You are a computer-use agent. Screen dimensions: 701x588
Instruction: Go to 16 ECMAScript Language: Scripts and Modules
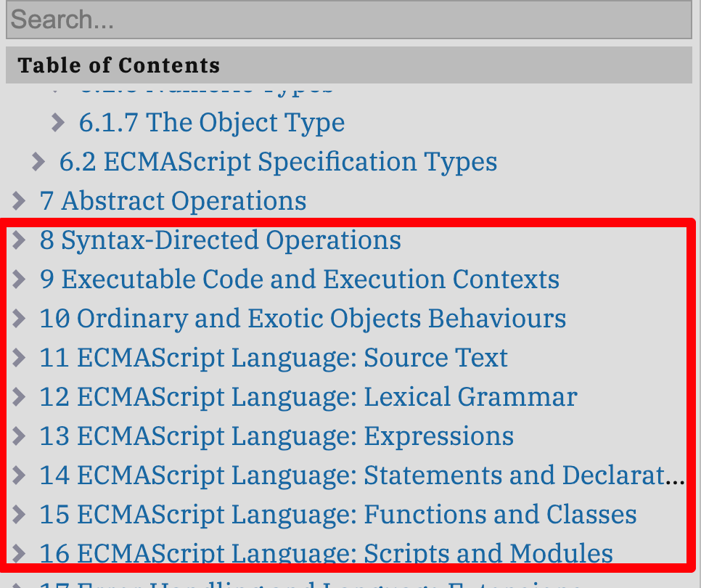[327, 554]
